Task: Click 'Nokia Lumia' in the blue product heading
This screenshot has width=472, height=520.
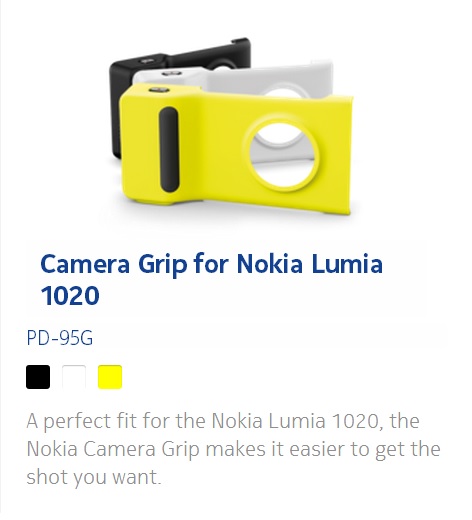Action: point(310,263)
